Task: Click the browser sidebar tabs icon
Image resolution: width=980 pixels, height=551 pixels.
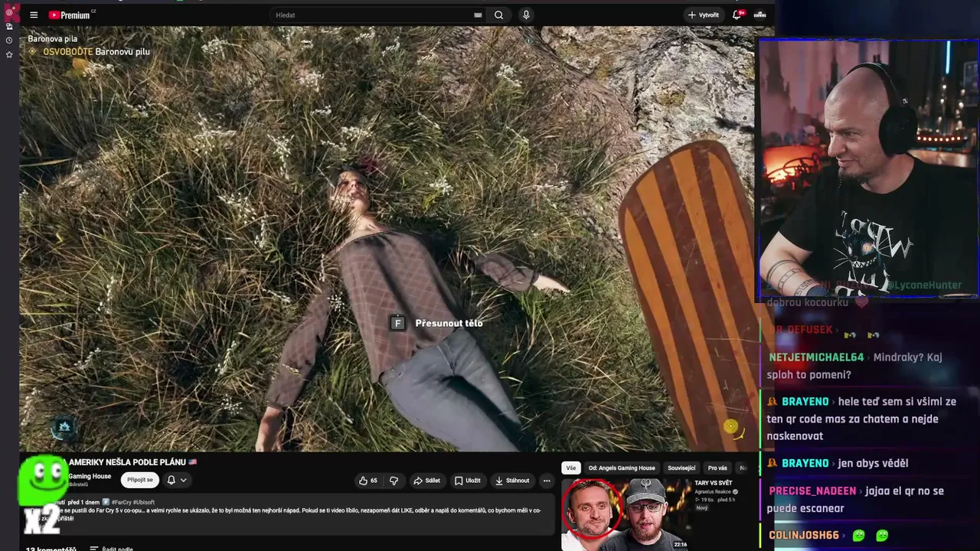Action: click(x=9, y=26)
